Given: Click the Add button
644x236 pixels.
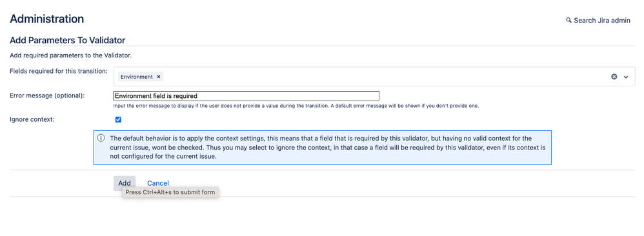Looking at the screenshot, I should (125, 183).
